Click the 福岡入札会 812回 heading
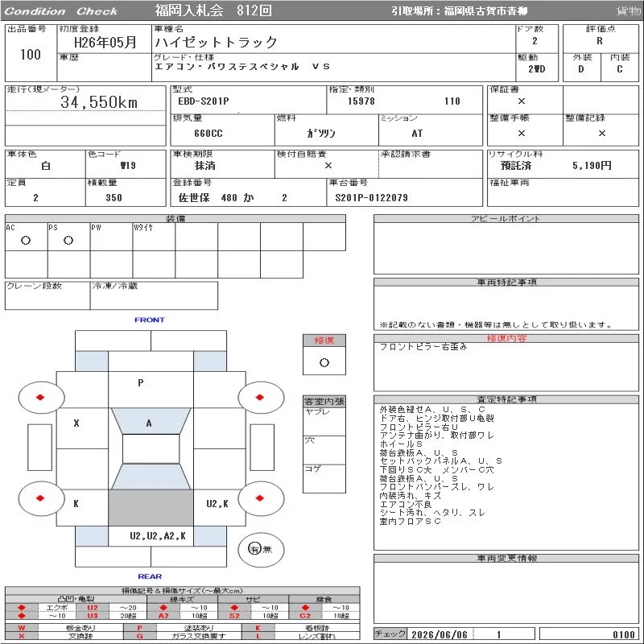 pyautogui.click(x=213, y=10)
